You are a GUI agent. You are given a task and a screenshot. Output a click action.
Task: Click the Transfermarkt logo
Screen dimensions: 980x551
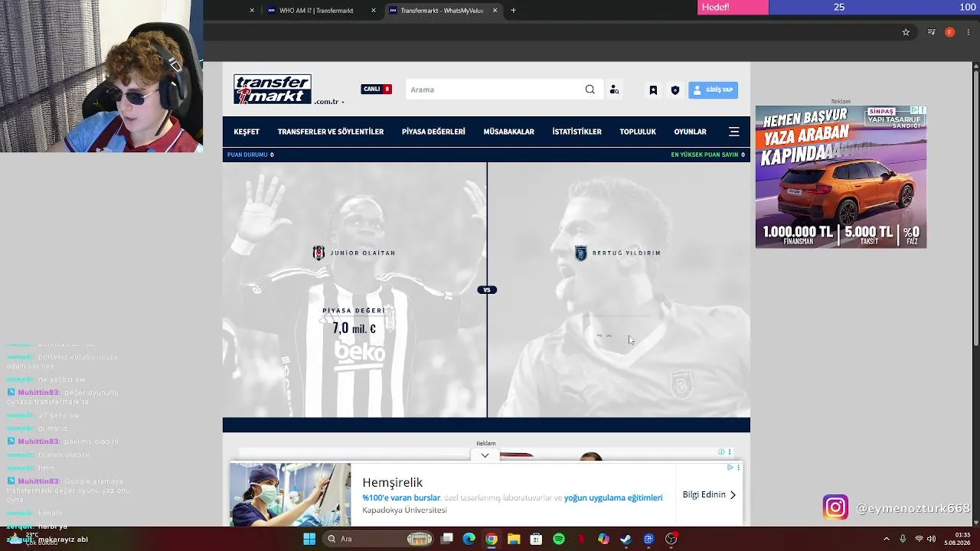coord(272,90)
